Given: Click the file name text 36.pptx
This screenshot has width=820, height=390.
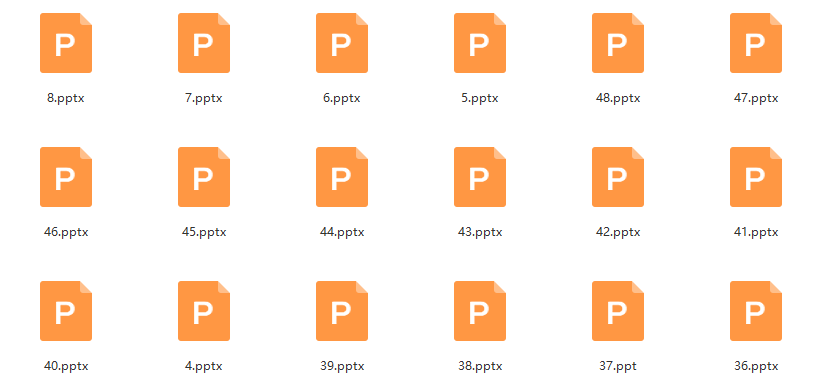Looking at the screenshot, I should point(756,366).
